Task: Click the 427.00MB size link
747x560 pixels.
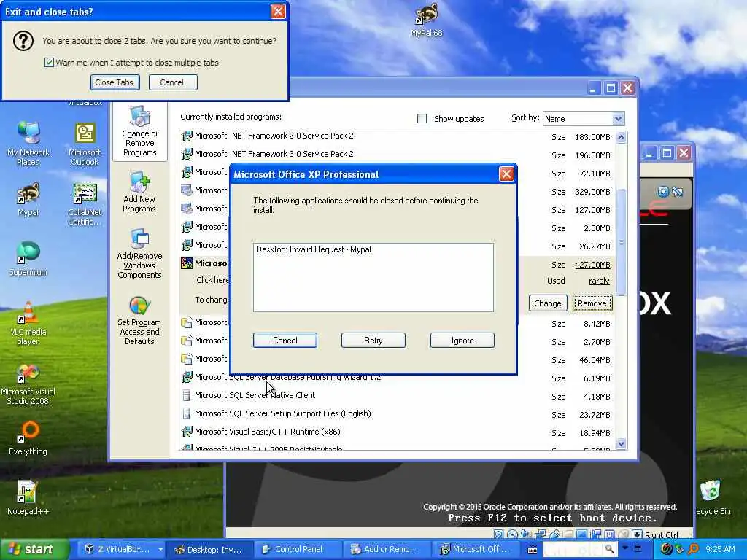Action: [x=592, y=265]
